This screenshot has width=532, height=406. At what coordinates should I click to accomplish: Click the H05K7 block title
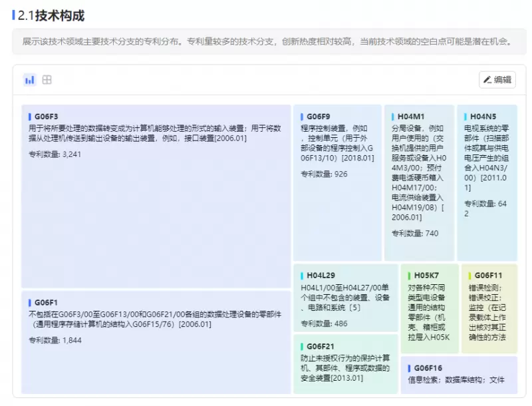[x=426, y=276]
